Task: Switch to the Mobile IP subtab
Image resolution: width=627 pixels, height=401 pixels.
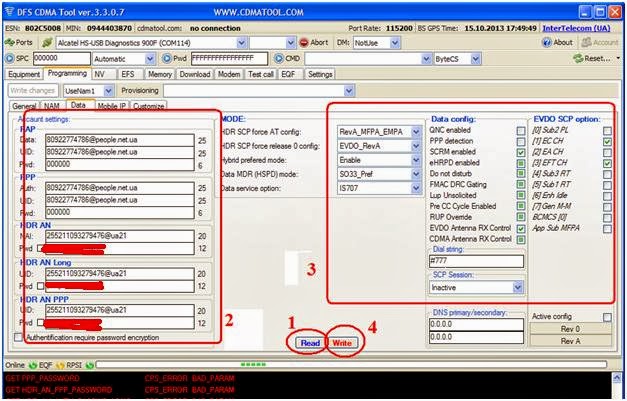Action: click(112, 106)
